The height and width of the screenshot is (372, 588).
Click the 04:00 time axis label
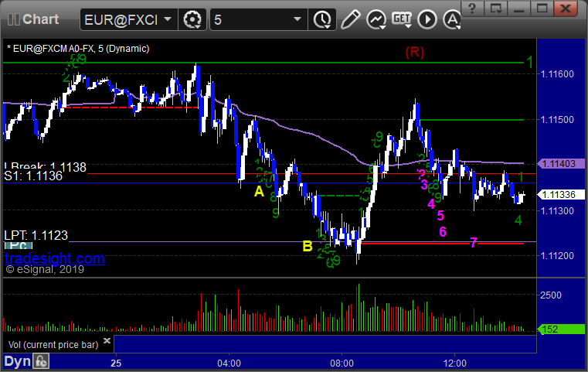click(229, 363)
